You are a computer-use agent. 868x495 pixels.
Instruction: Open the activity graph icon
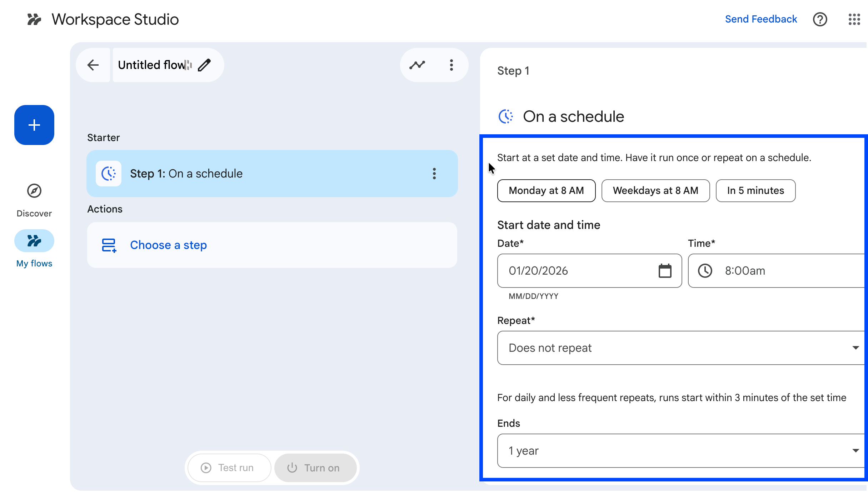tap(417, 65)
